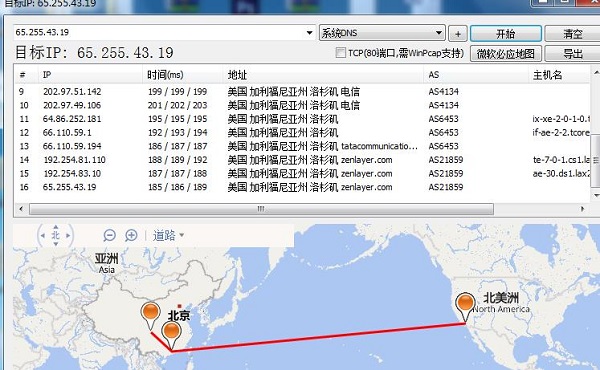Click the 微软必应地图 button
This screenshot has height=370, width=600.
pyautogui.click(x=505, y=54)
